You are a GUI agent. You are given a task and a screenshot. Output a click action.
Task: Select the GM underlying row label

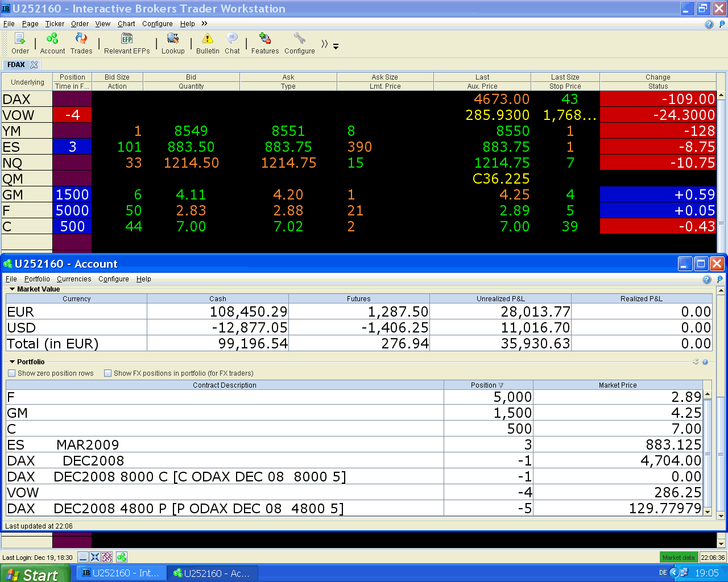point(27,194)
